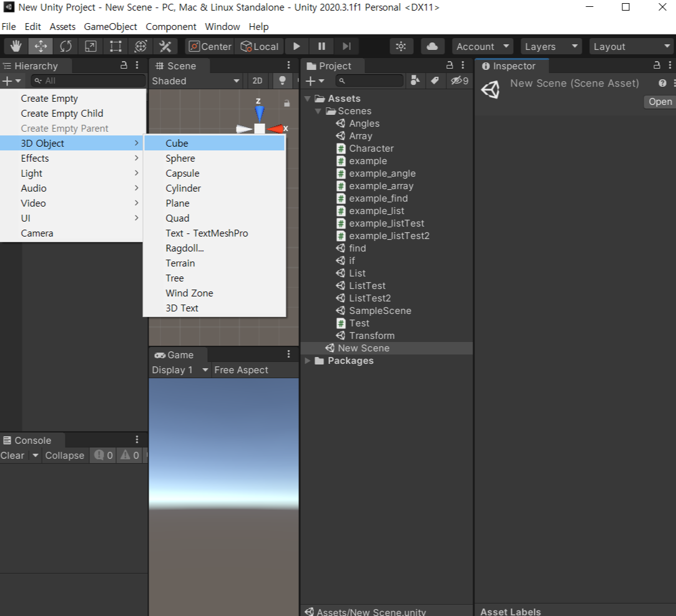This screenshot has height=616, width=676.
Task: Open Console panel options menu
Action: pyautogui.click(x=137, y=439)
